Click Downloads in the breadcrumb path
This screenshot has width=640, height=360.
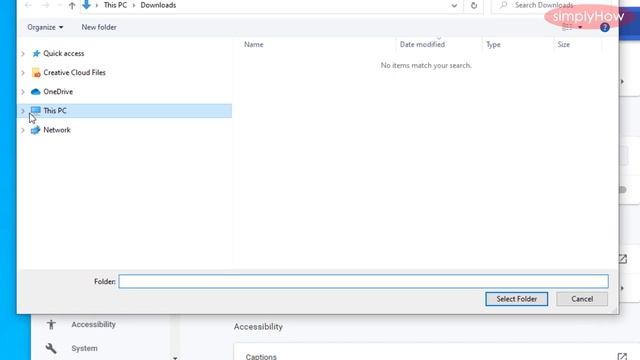[x=158, y=5]
